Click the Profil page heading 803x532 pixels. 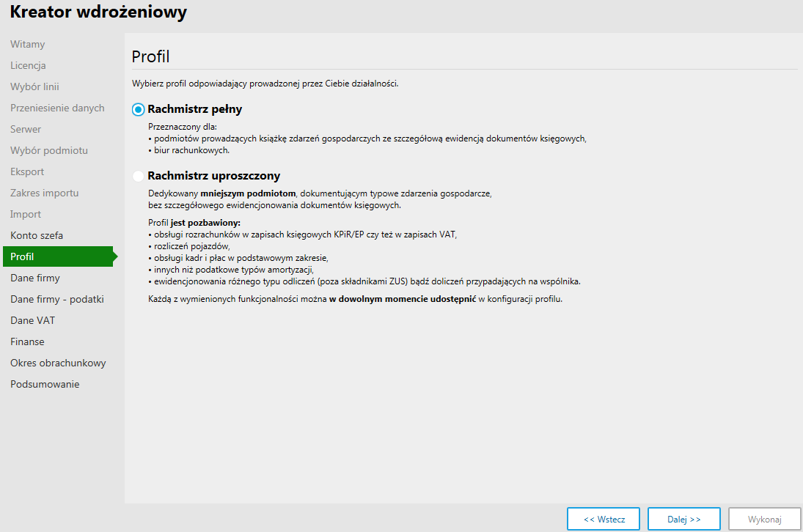(x=150, y=56)
